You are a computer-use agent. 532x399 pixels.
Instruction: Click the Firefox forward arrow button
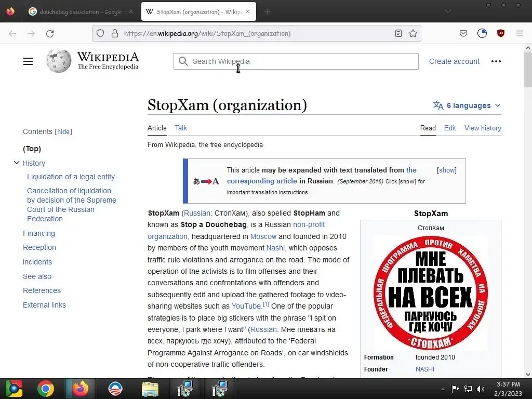31,33
